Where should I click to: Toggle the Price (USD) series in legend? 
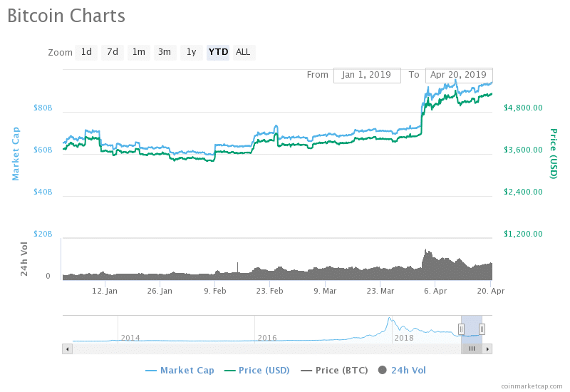pyautogui.click(x=257, y=371)
